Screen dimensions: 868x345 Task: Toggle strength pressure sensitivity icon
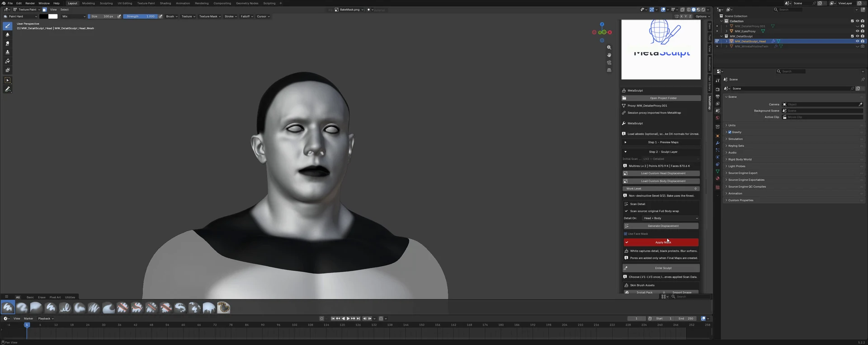point(160,16)
